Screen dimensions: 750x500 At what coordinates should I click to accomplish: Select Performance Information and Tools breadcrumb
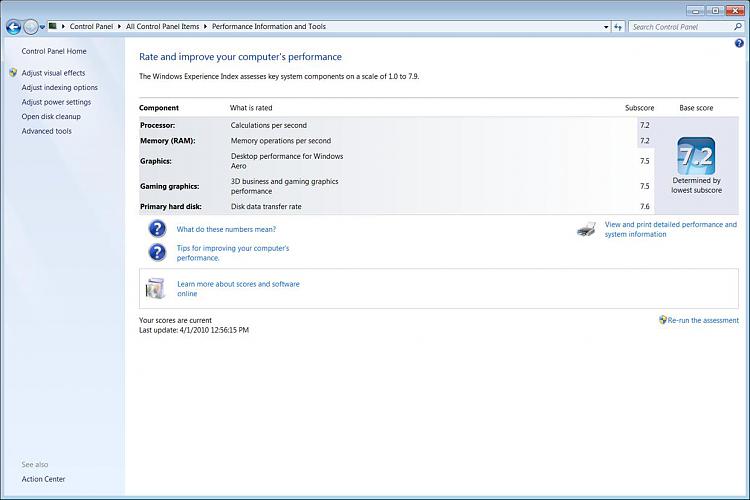[269, 27]
